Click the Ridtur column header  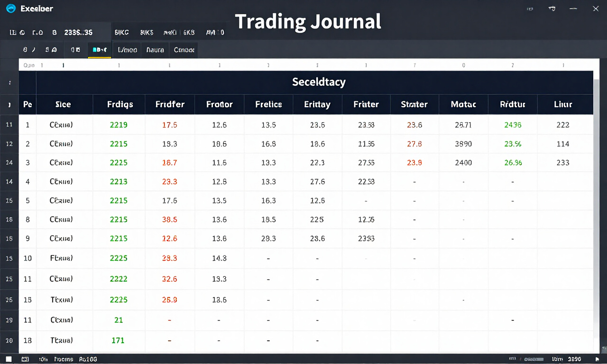513,105
